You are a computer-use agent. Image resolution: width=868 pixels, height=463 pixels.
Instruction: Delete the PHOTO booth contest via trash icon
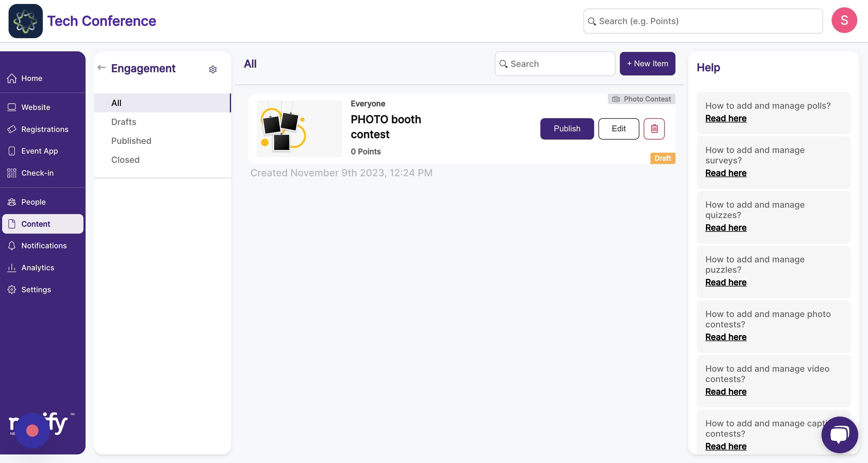[x=654, y=129]
